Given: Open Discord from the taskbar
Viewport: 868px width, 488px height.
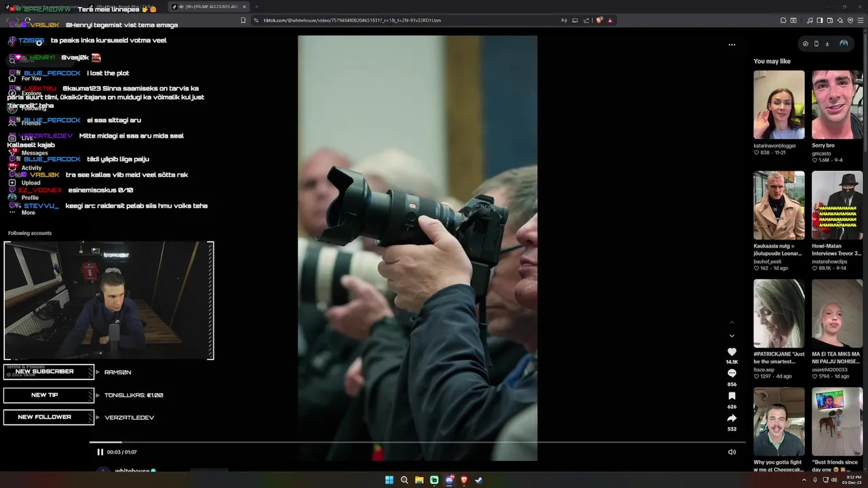Looking at the screenshot, I should pyautogui.click(x=449, y=480).
